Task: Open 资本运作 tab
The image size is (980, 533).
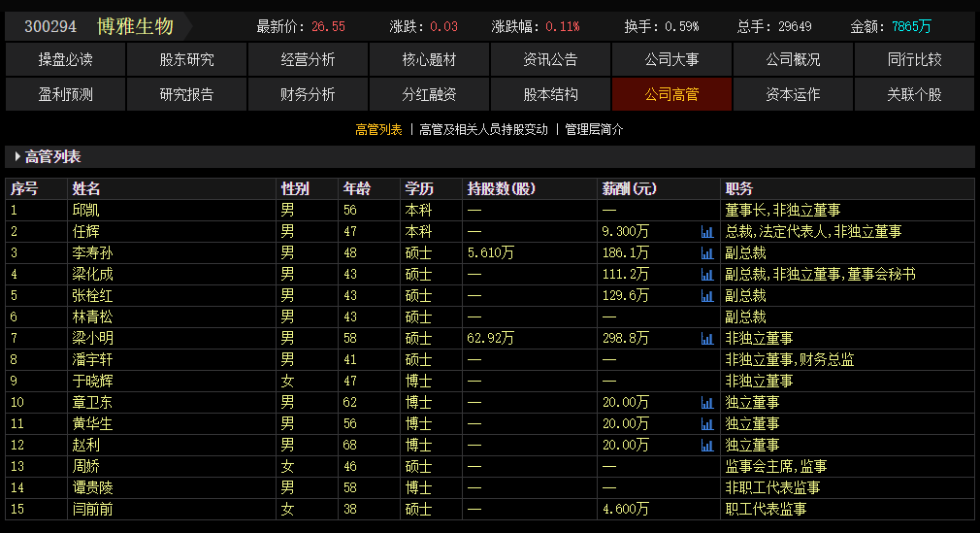Action: coord(793,94)
